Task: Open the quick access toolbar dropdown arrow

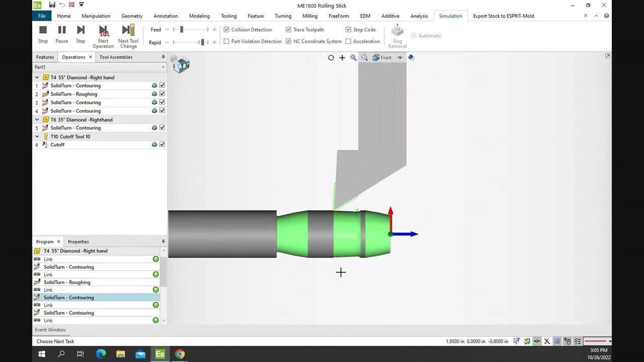Action: [81, 5]
